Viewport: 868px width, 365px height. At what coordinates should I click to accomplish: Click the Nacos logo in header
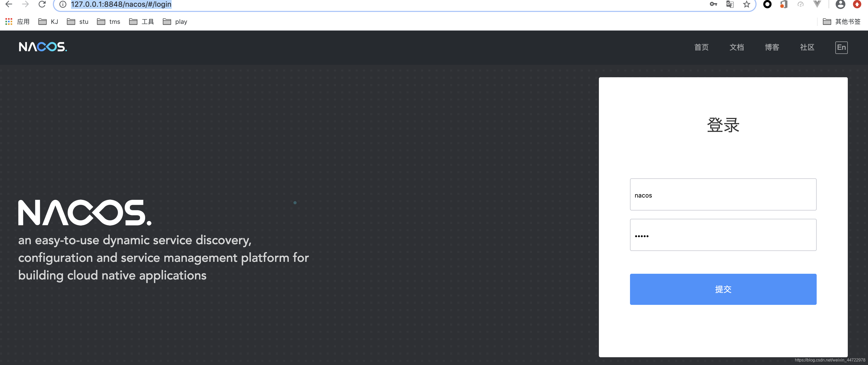click(43, 47)
